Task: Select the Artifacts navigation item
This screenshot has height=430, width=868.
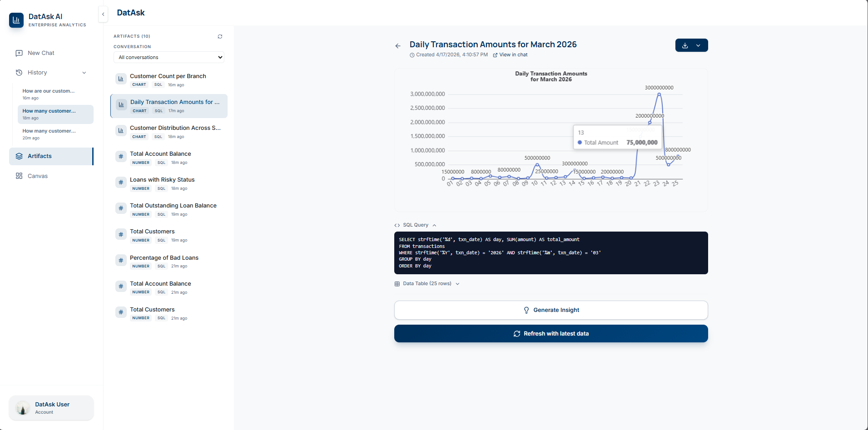Action: pos(51,156)
